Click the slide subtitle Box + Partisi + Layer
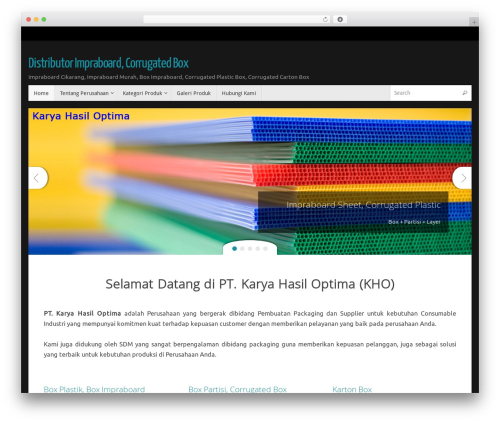500x423 pixels. tap(414, 222)
